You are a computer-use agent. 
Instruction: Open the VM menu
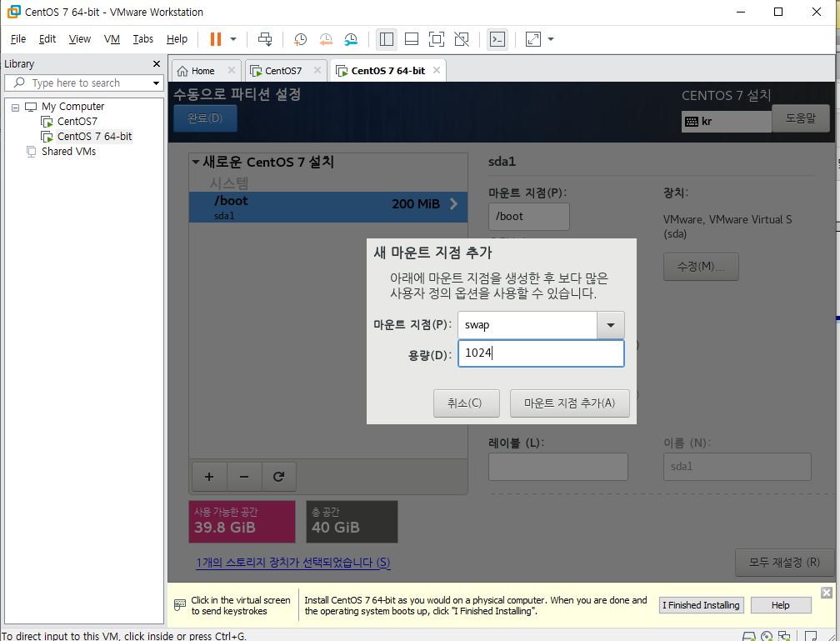(112, 39)
